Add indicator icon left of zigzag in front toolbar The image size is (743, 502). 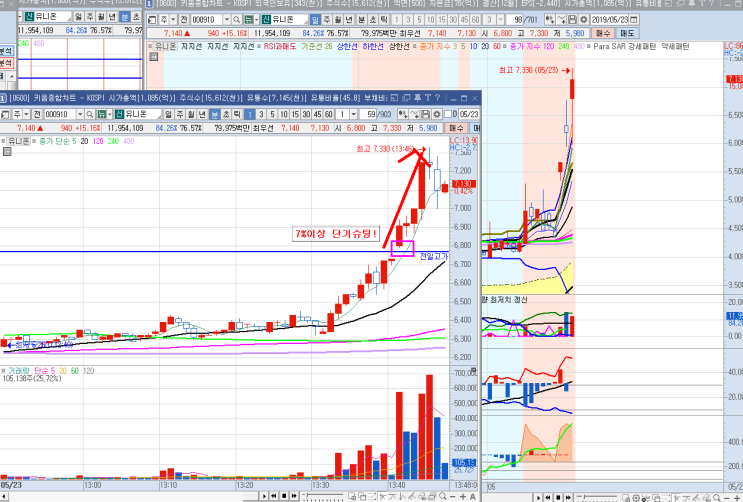pos(403,114)
